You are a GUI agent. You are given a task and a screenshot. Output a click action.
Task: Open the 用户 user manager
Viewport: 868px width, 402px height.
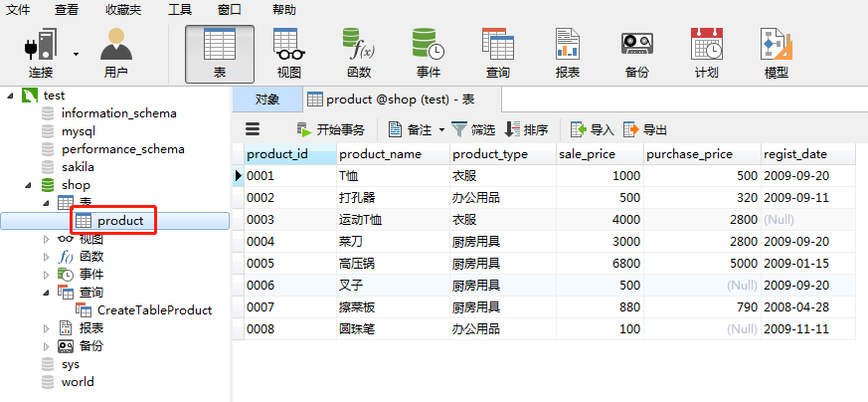coord(115,54)
